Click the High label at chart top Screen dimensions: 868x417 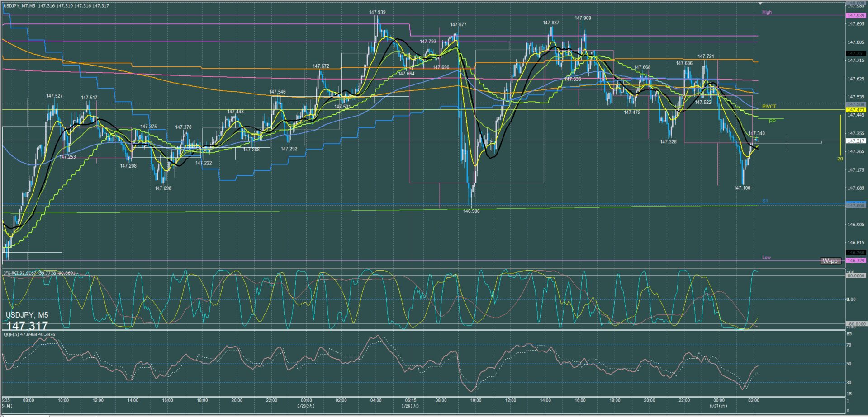(x=767, y=12)
